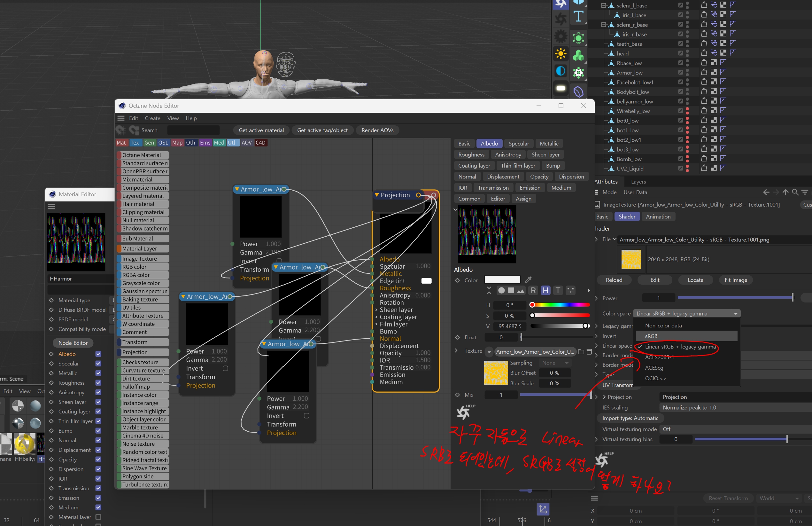Image resolution: width=812 pixels, height=526 pixels.
Task: Navigate up using the Attributes arrow icon
Action: click(785, 192)
